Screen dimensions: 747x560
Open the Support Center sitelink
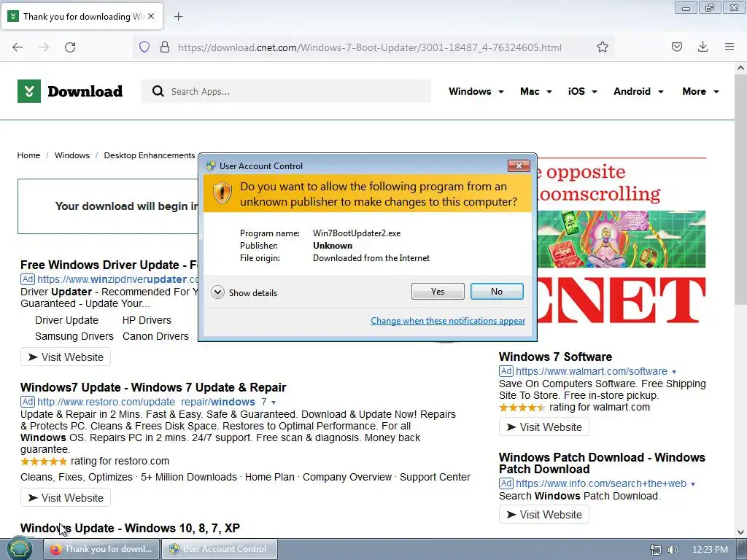(435, 477)
